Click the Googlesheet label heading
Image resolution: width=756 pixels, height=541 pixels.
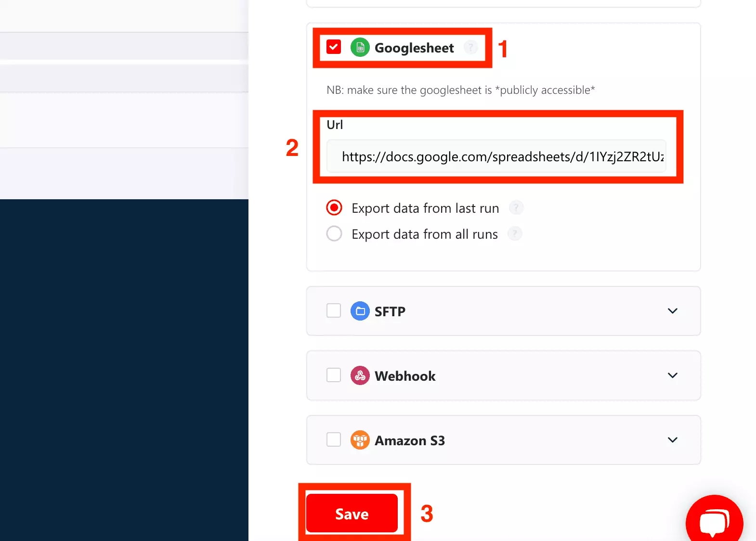coord(414,48)
